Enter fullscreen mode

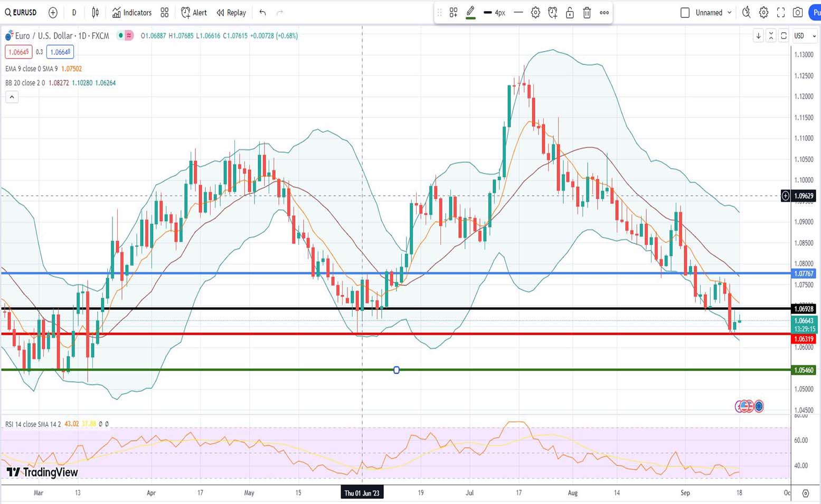[x=781, y=13]
